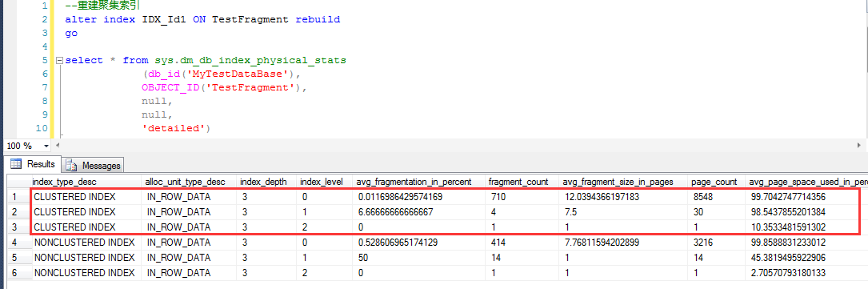Click the Messages tab icon
Image resolution: width=868 pixels, height=289 pixels.
(71, 165)
